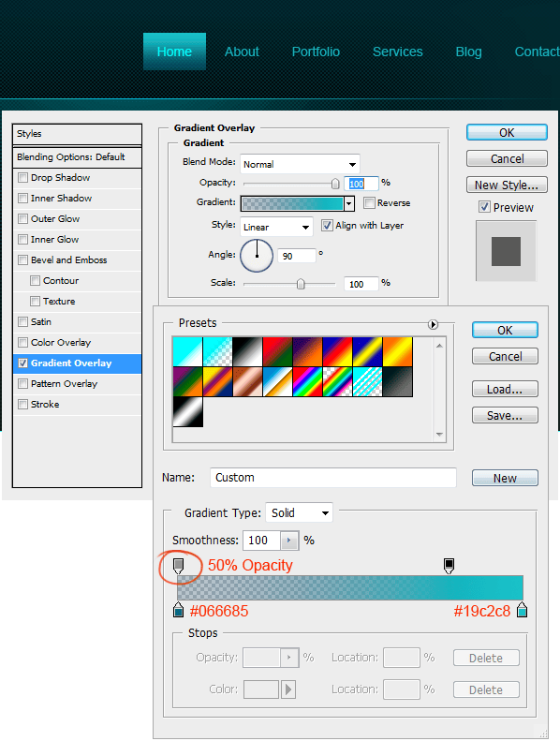The image size is (560, 756).
Task: Click the left color stop #066685
Action: [x=178, y=610]
